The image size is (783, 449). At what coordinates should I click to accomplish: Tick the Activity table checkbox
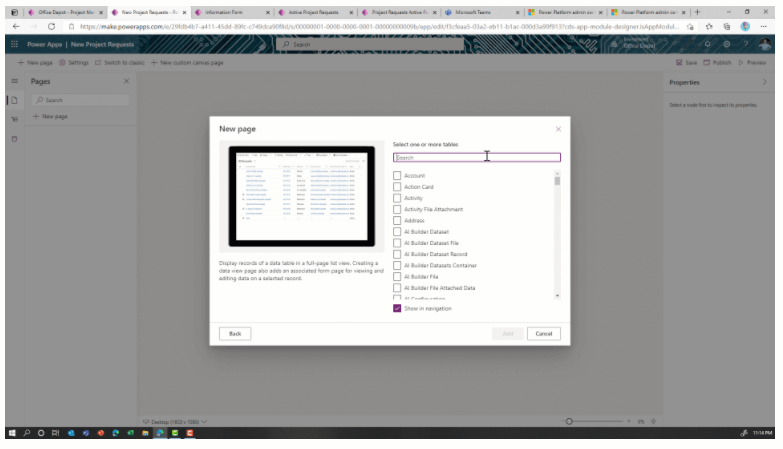[397, 198]
